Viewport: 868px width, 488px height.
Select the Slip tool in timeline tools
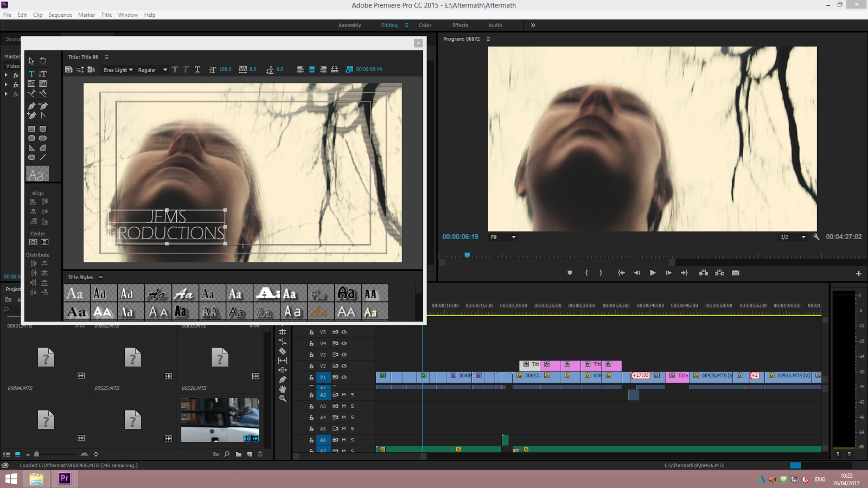(283, 361)
